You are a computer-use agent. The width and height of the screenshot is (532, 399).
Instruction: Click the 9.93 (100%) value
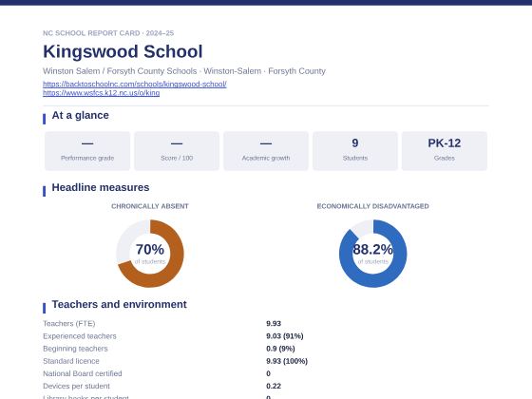[287, 361]
